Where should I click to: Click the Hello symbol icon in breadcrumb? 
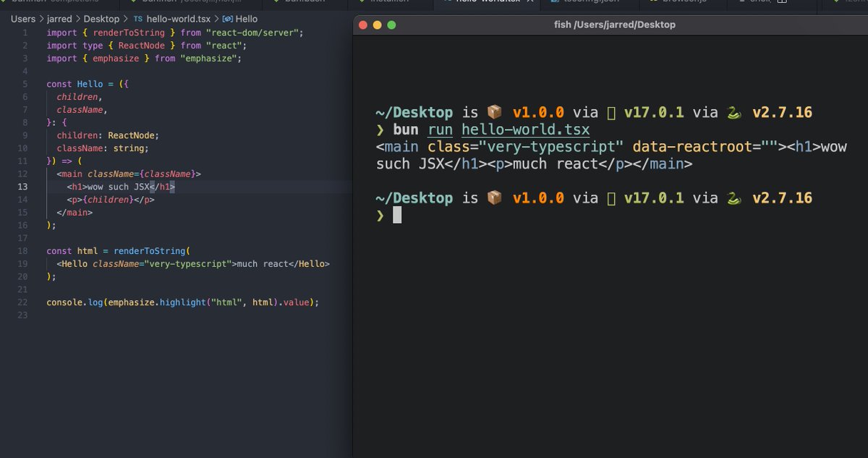[x=228, y=19]
